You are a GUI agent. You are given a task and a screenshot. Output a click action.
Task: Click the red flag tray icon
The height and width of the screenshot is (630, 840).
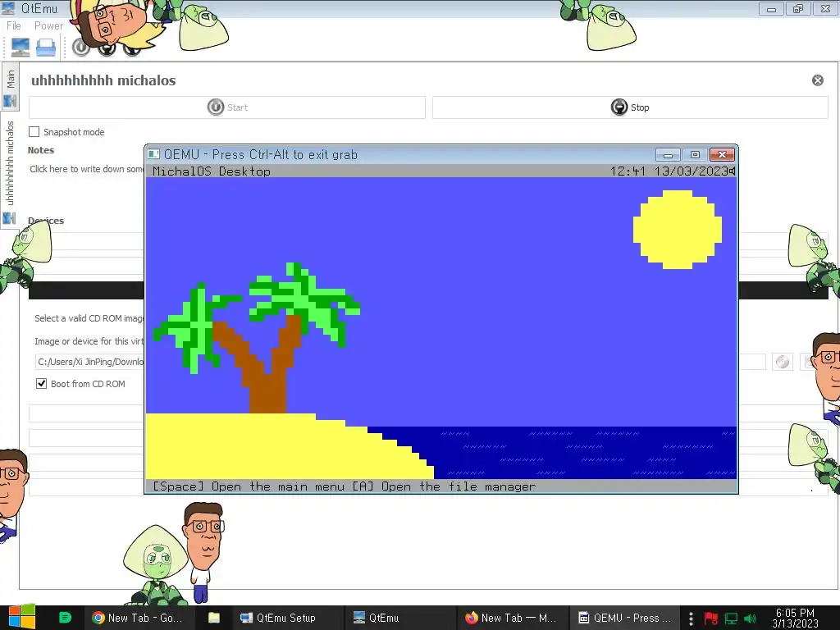tap(711, 619)
